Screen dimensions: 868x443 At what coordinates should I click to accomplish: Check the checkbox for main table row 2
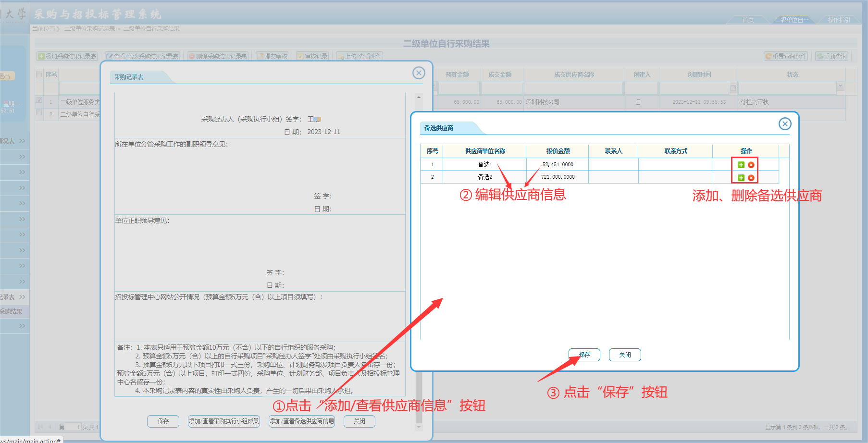coord(39,113)
